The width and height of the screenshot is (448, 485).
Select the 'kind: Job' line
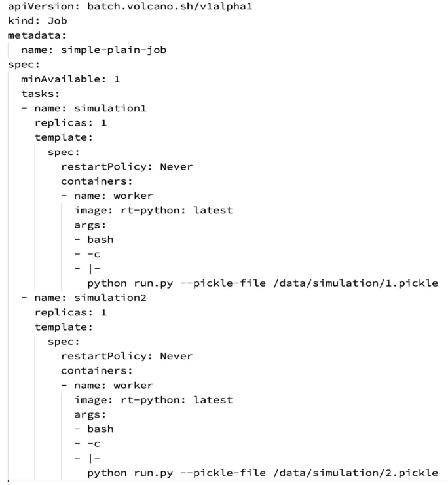click(x=37, y=21)
